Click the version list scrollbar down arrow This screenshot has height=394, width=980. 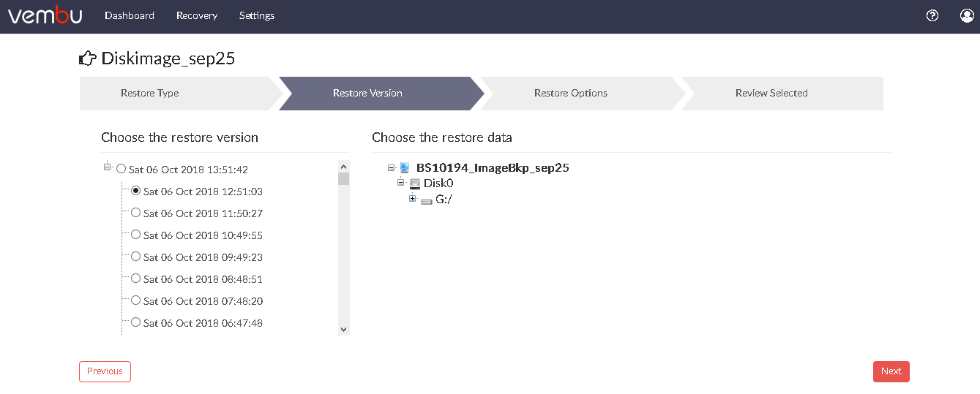(344, 330)
